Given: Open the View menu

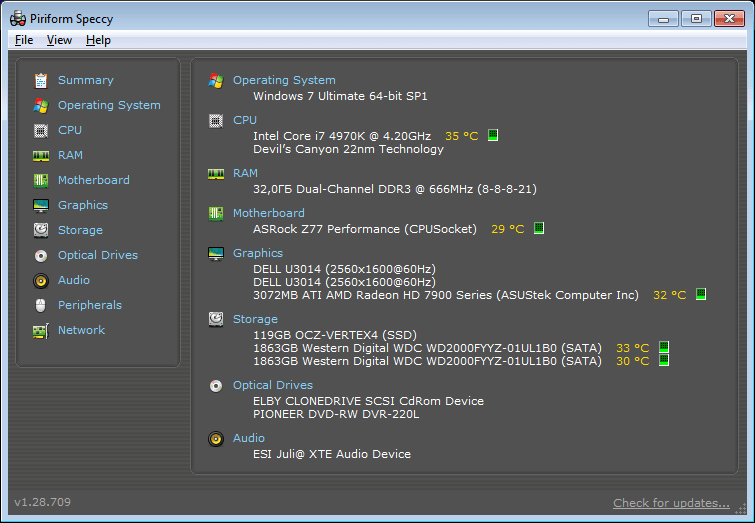Looking at the screenshot, I should coord(59,40).
